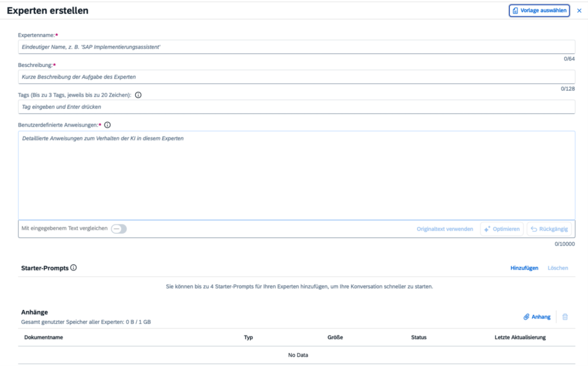This screenshot has height=366, width=588.
Task: Open Vorlage auswählen template picker
Action: click(x=539, y=10)
